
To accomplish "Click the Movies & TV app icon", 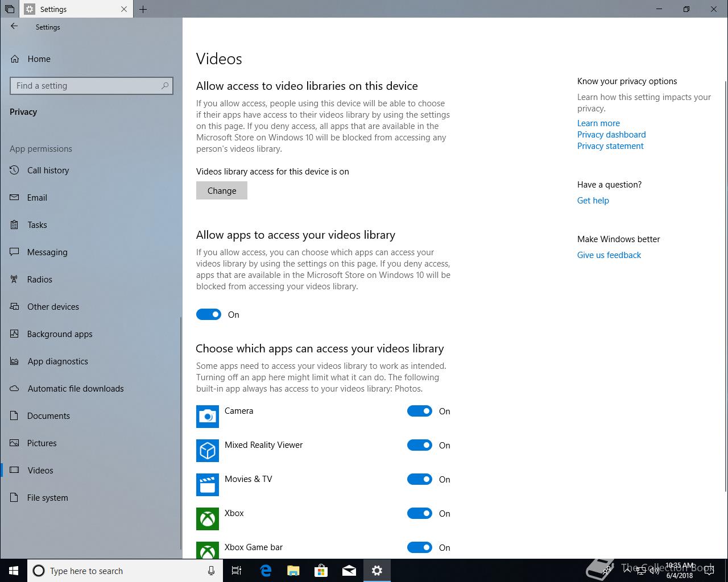I will click(208, 485).
